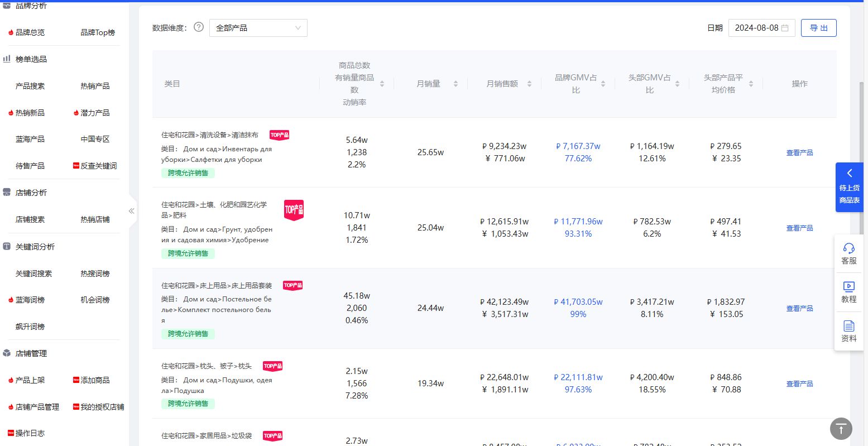
Task: Click brand GMV value ₽ 41,703.05w
Action: (x=578, y=302)
